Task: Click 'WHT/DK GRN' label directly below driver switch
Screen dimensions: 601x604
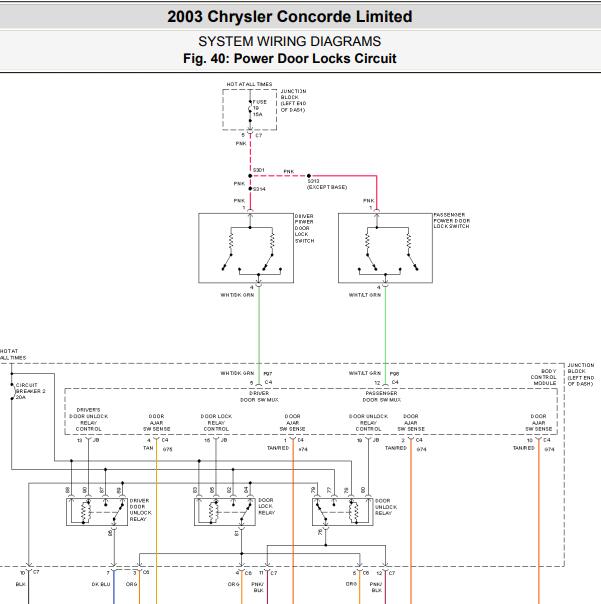Action: (237, 295)
